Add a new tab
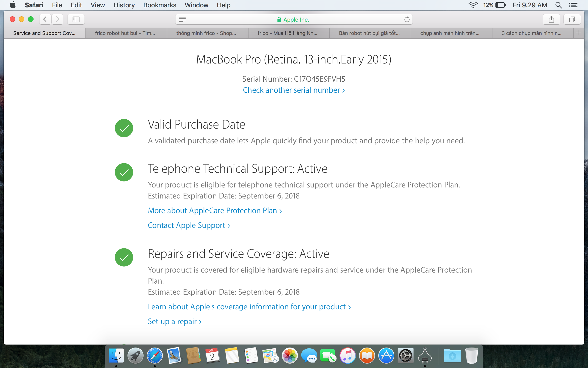The width and height of the screenshot is (588, 368). (x=579, y=33)
